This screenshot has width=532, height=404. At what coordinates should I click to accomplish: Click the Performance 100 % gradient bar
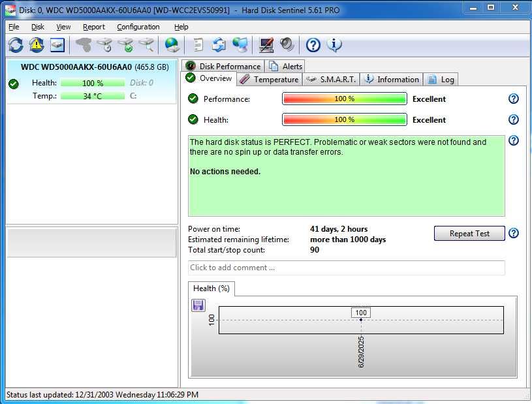coord(345,99)
